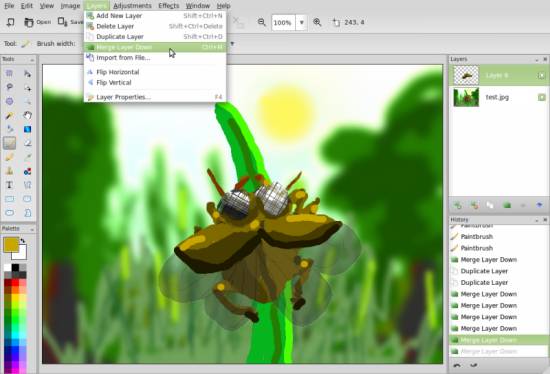
Task: Open the Adjustments menu
Action: (132, 6)
